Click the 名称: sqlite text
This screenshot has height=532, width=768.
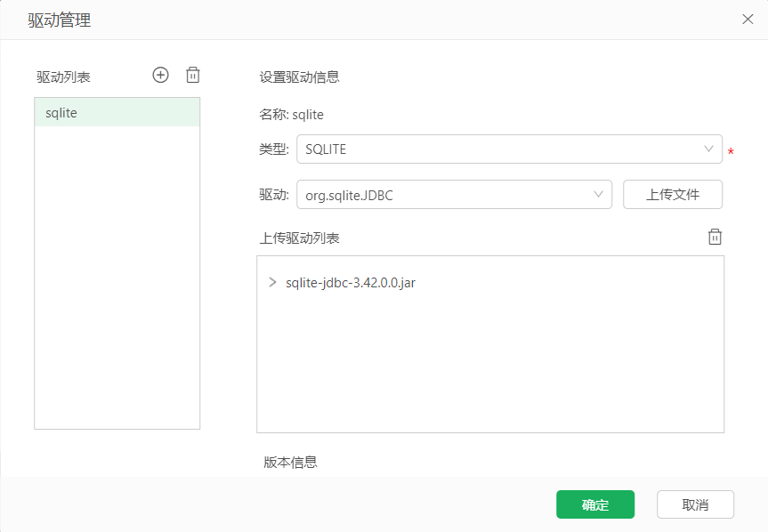pyautogui.click(x=291, y=115)
